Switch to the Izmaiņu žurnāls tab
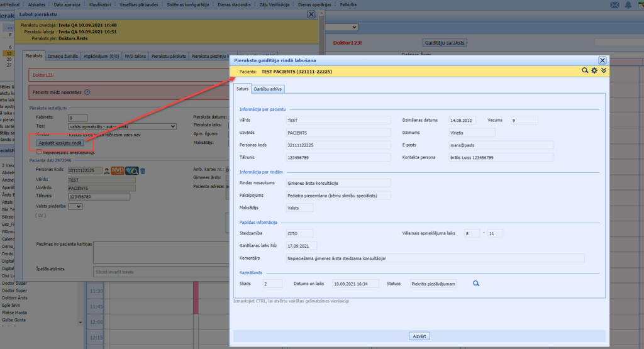Screen dimensions: 644x349 pos(64,56)
